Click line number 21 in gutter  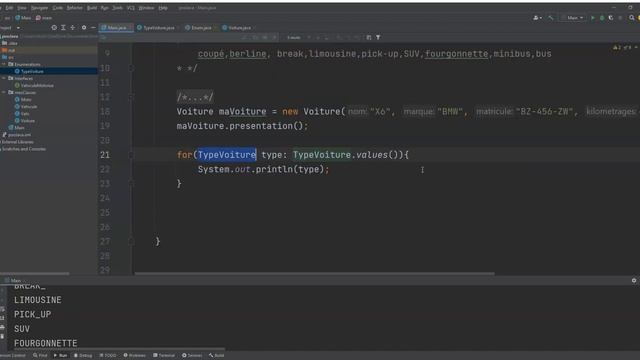(105, 155)
